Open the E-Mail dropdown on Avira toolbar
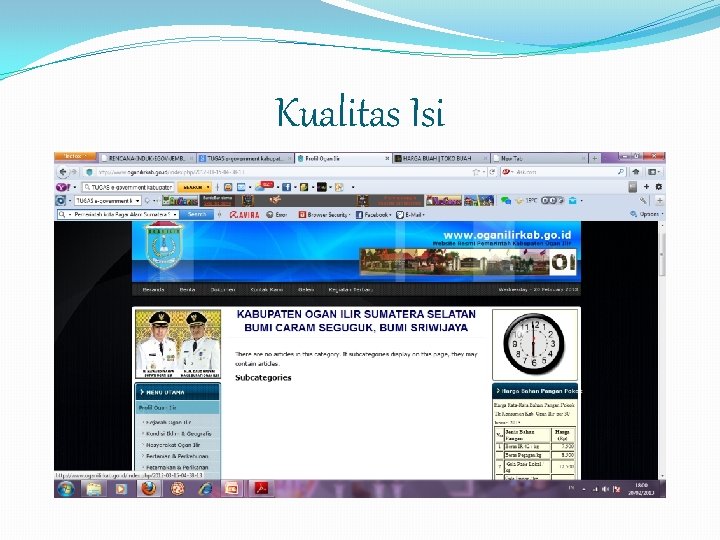 point(411,214)
